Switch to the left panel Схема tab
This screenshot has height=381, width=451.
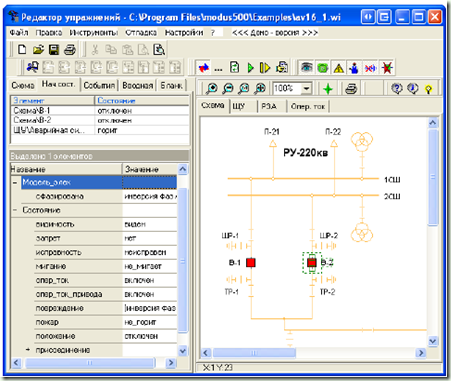click(23, 85)
